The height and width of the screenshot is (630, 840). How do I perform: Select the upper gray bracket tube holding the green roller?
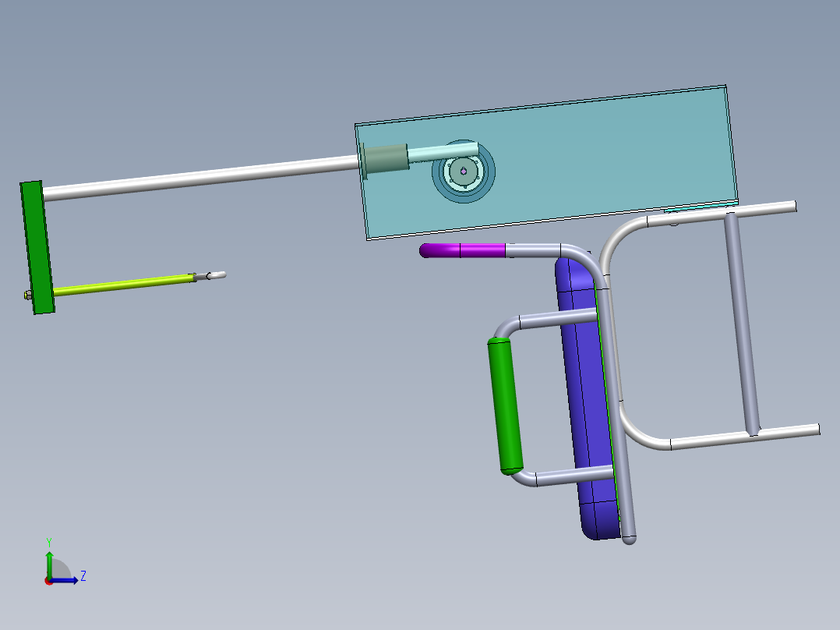click(x=546, y=320)
